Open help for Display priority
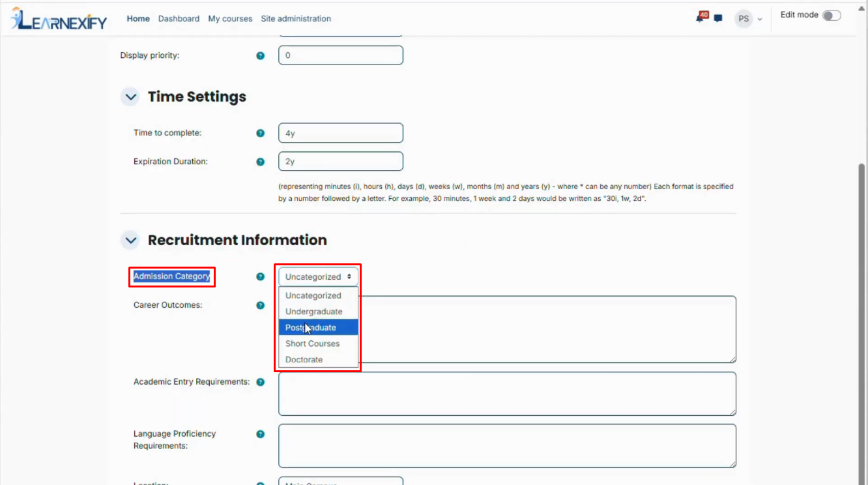 [261, 55]
